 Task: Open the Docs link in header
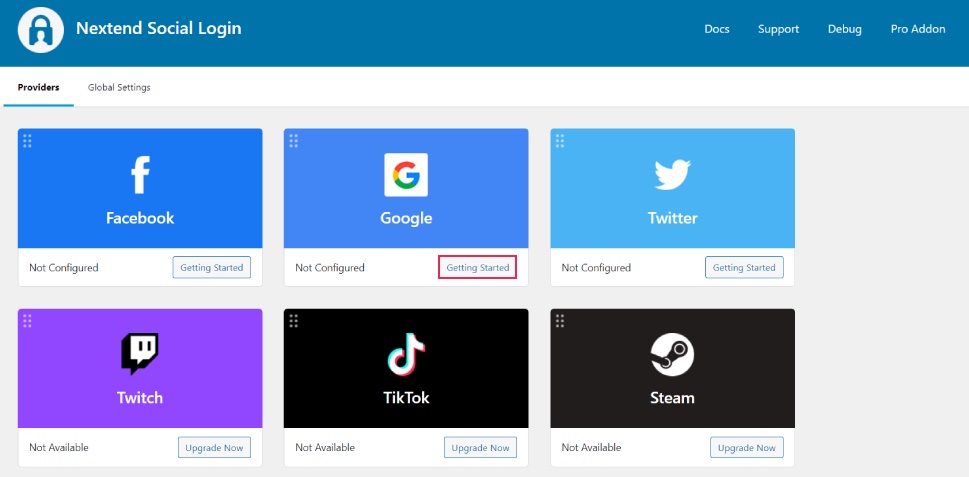(x=717, y=29)
